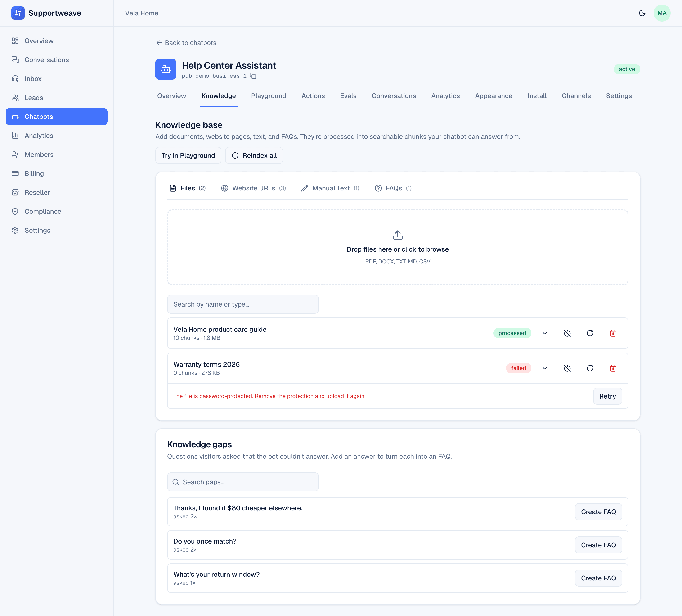682x616 pixels.
Task: Disable the Warranty terms 2026 file
Action: click(x=567, y=368)
